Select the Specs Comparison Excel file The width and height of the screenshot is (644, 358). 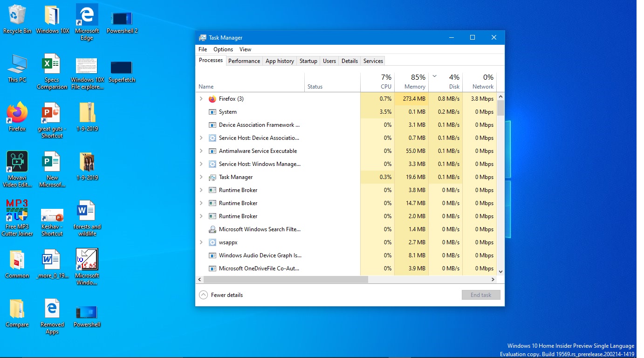tap(52, 72)
